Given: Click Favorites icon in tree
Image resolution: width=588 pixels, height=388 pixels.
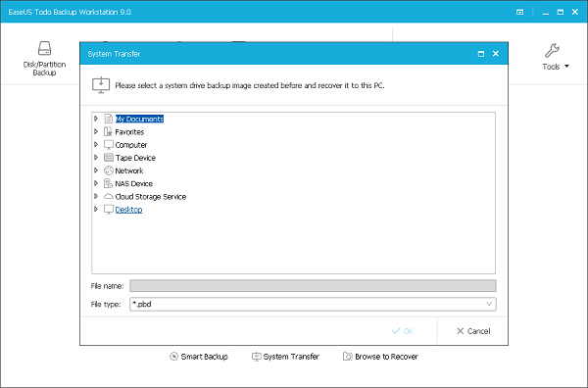Looking at the screenshot, I should [109, 131].
